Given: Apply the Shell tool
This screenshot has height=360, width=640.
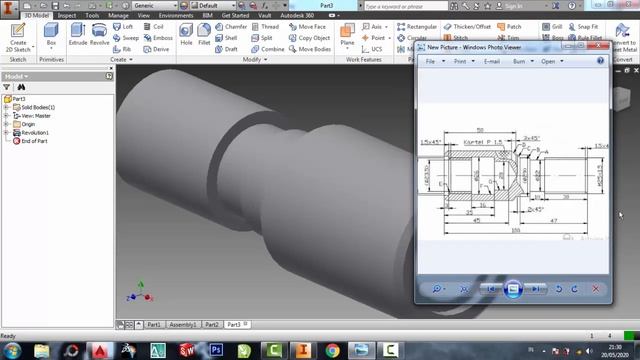Looking at the screenshot, I should click(226, 38).
